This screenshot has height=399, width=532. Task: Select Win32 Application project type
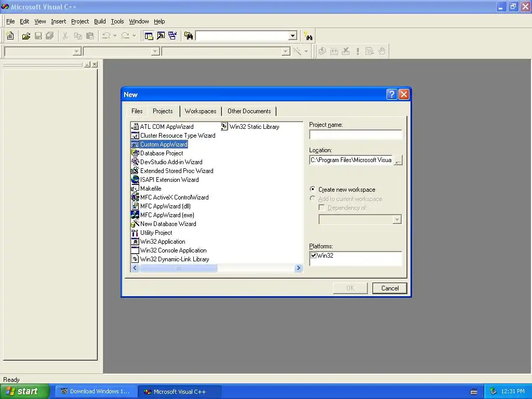coord(158,241)
